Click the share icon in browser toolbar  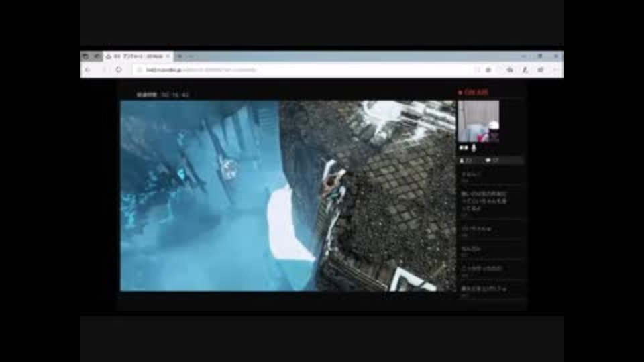tap(541, 70)
